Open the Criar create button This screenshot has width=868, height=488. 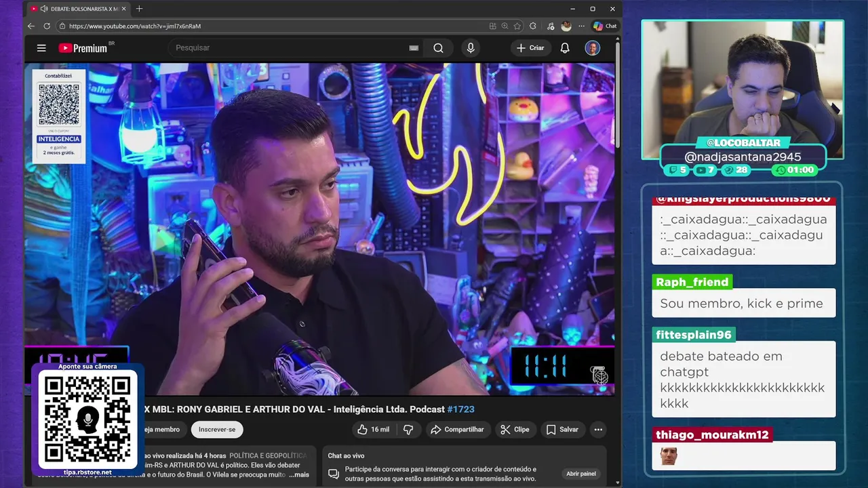click(530, 48)
